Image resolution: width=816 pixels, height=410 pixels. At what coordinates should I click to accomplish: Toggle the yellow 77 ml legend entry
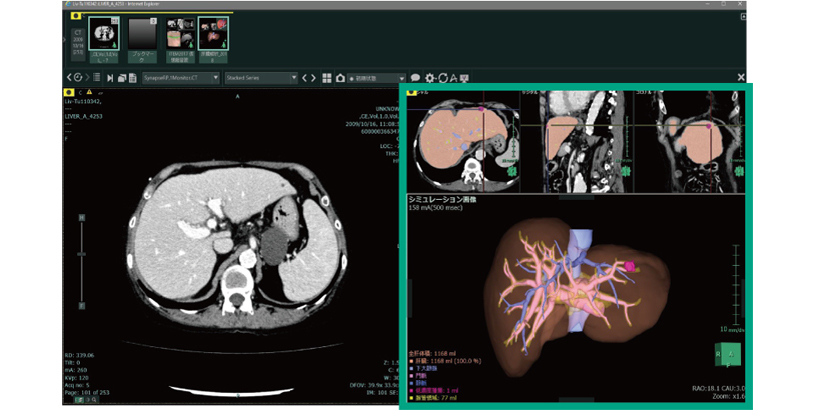tap(432, 398)
